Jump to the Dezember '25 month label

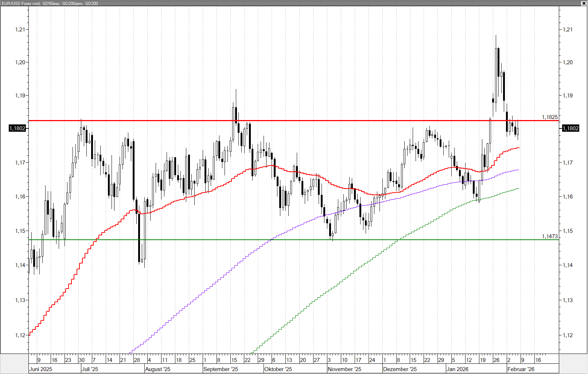point(400,369)
